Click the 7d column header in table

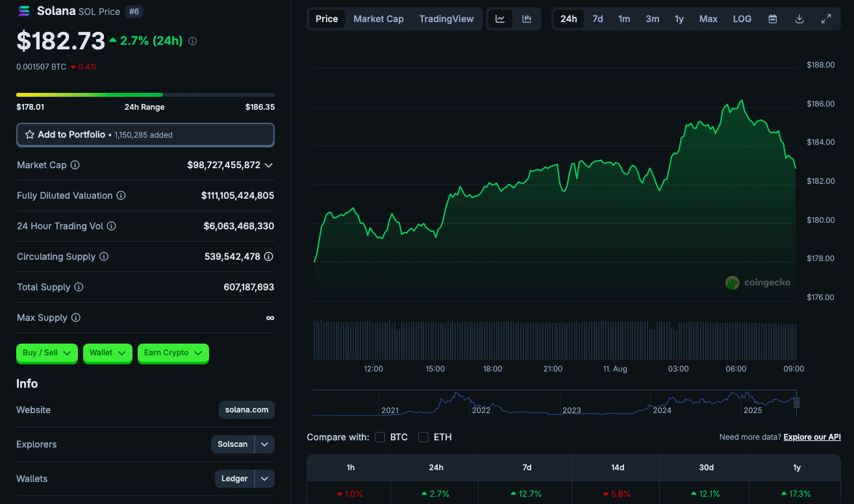point(527,468)
